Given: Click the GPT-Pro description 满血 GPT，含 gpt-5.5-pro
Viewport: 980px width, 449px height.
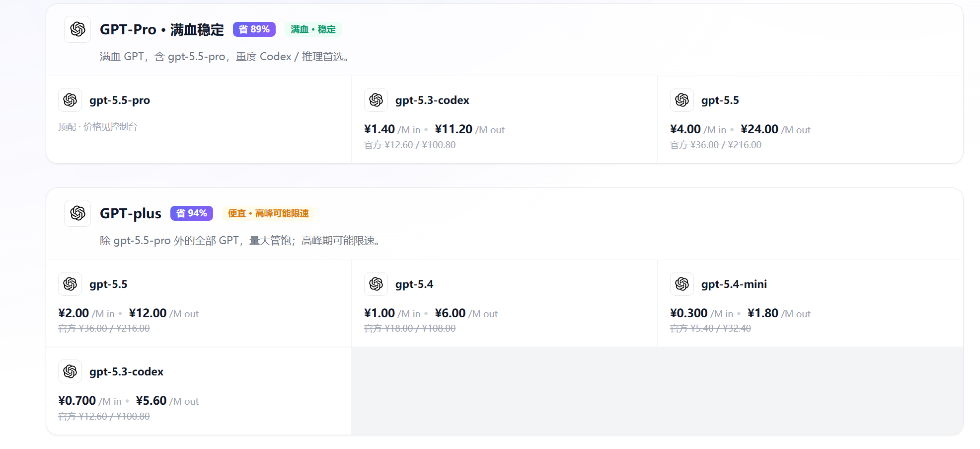Looking at the screenshot, I should point(226,57).
